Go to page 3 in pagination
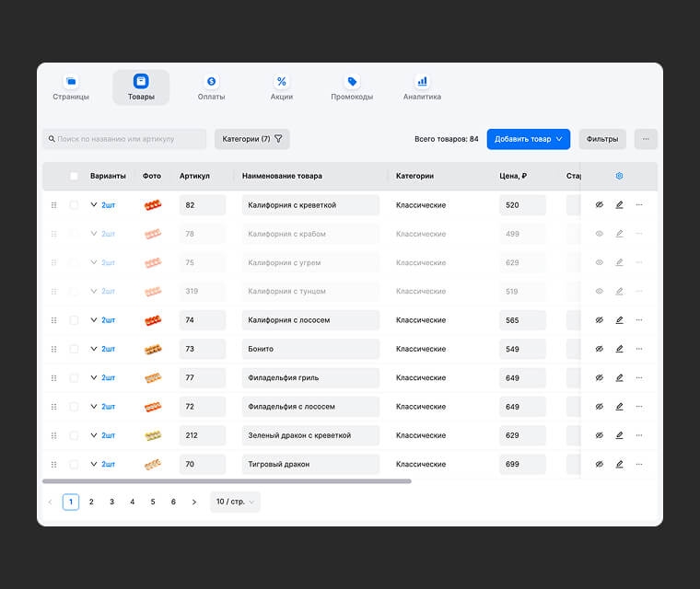 click(x=111, y=502)
